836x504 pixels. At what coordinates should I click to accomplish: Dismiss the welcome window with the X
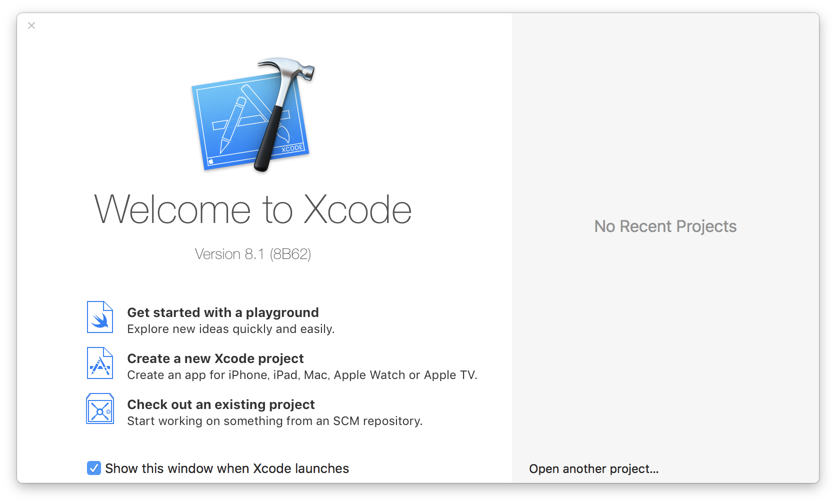31,25
